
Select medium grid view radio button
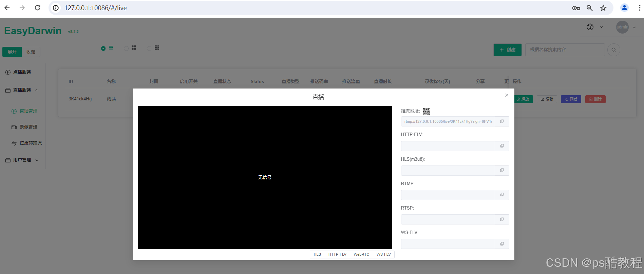coord(126,48)
